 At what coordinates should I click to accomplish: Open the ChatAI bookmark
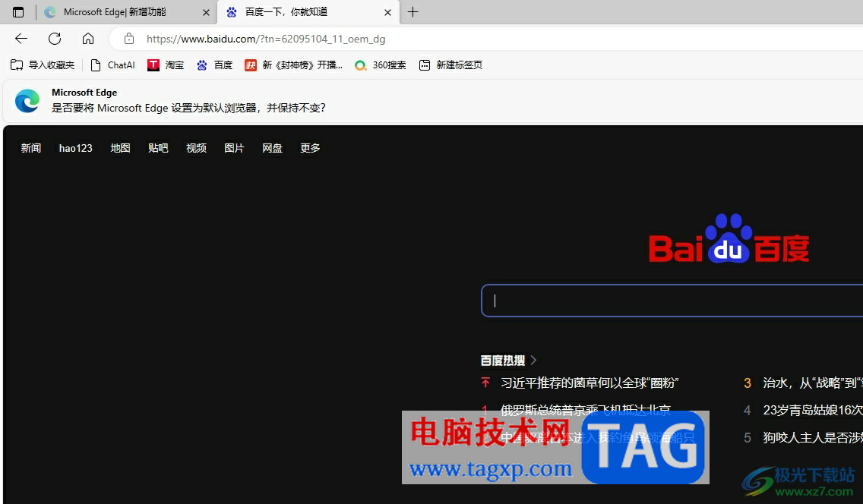113,65
